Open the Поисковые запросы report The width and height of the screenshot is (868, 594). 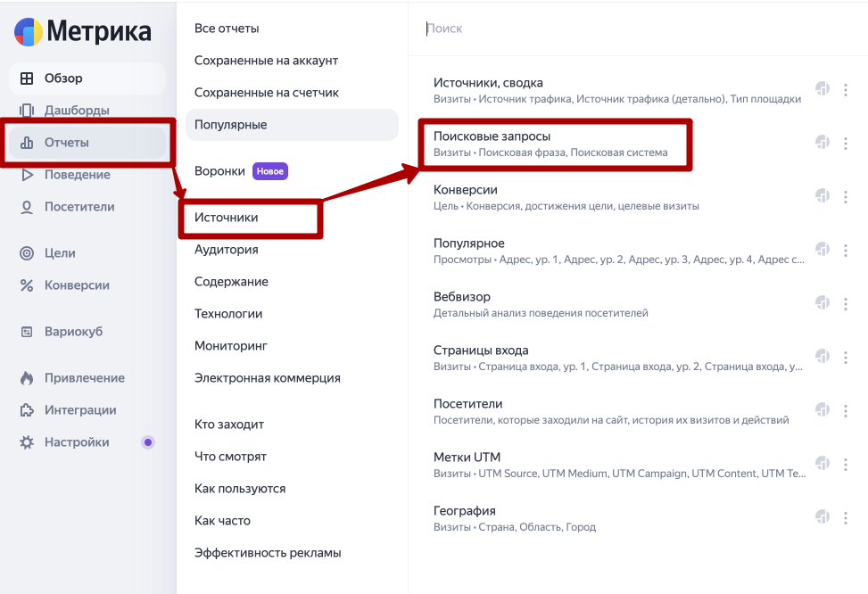click(x=550, y=144)
